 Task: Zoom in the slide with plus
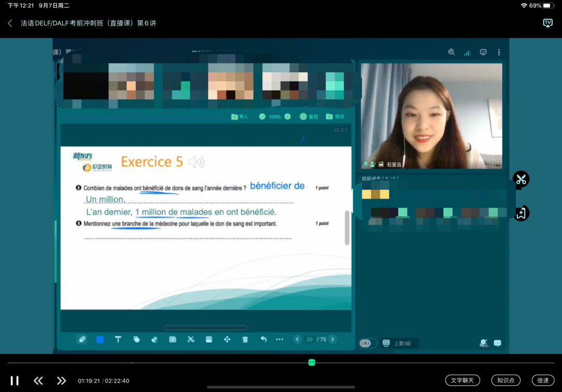pos(287,116)
